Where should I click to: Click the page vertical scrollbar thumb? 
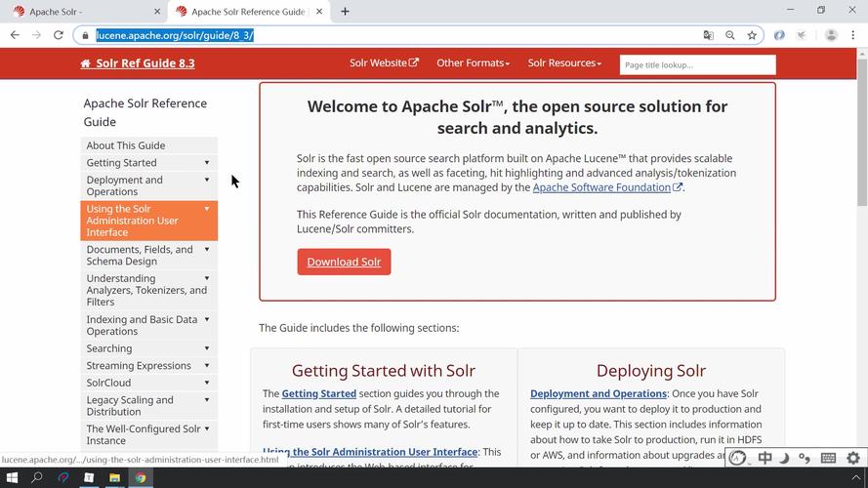click(862, 133)
